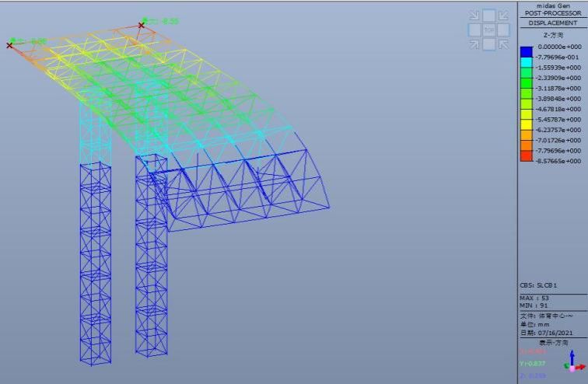Click the right square of view navigator
This screenshot has height=384, width=588.
coord(505,30)
